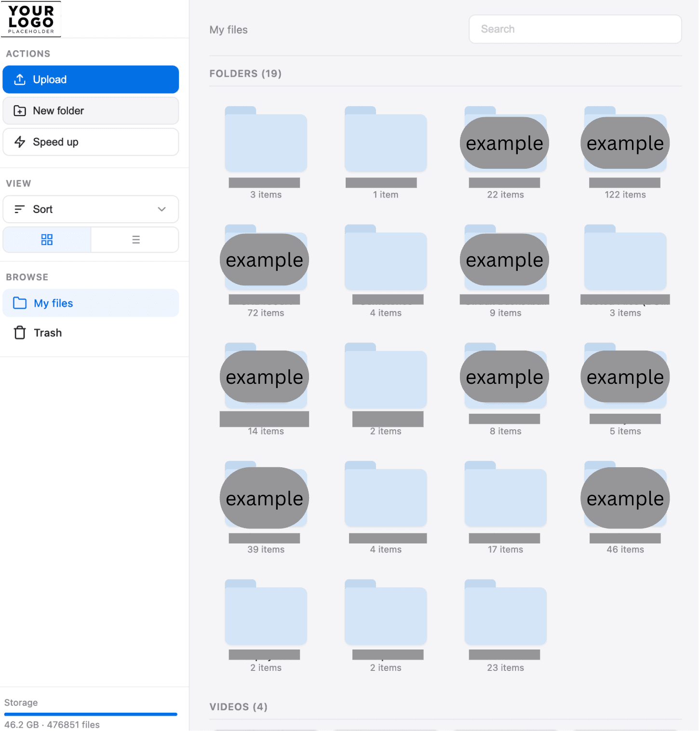The height and width of the screenshot is (731, 700).
Task: Click the upload arrow icon in Upload button
Action: pos(20,80)
